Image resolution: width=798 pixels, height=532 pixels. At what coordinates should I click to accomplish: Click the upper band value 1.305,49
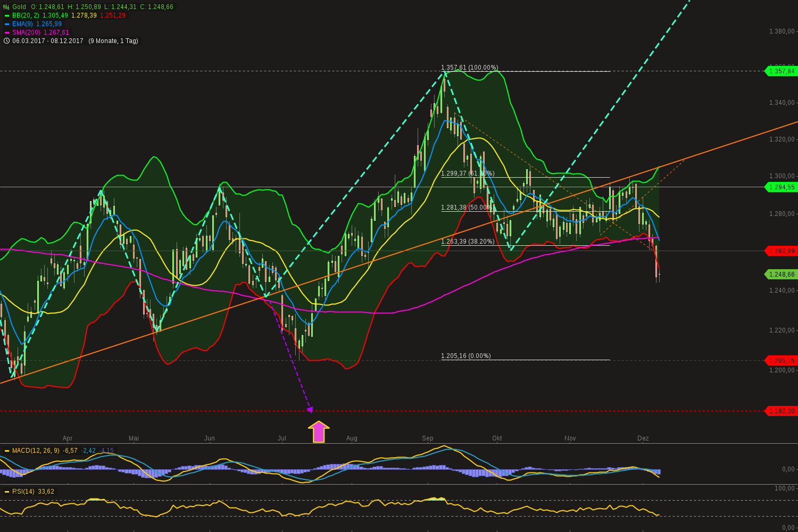55,15
